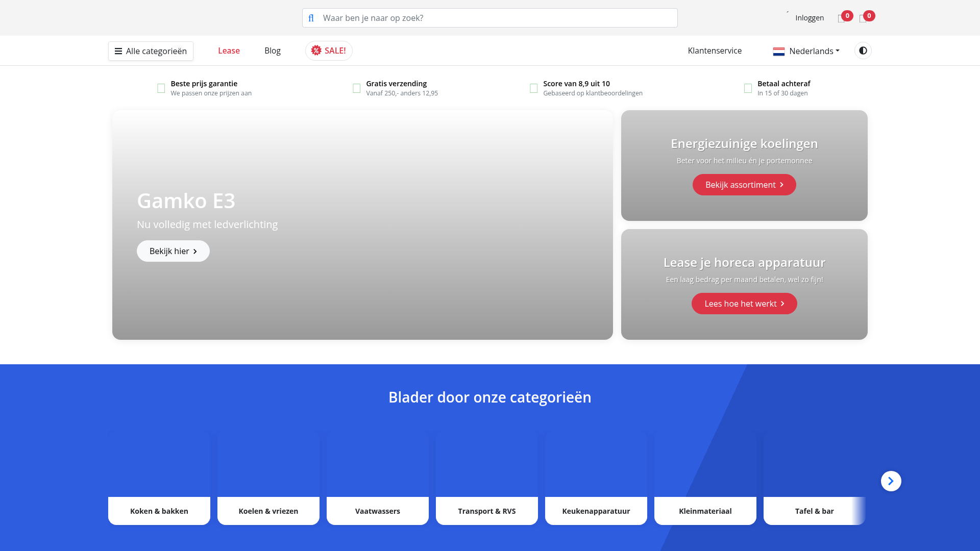
Task: Click the 'In 15 of 30 dagen' text
Action: pos(782,93)
